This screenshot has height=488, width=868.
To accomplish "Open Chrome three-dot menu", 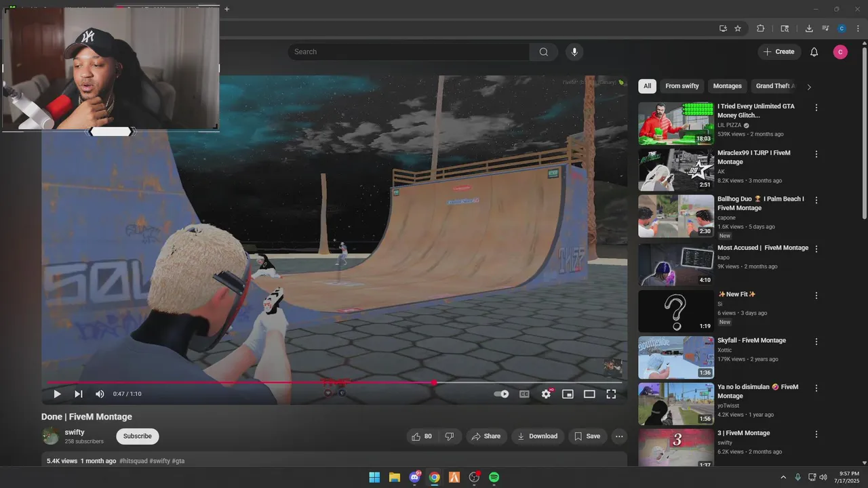I will pos(858,28).
